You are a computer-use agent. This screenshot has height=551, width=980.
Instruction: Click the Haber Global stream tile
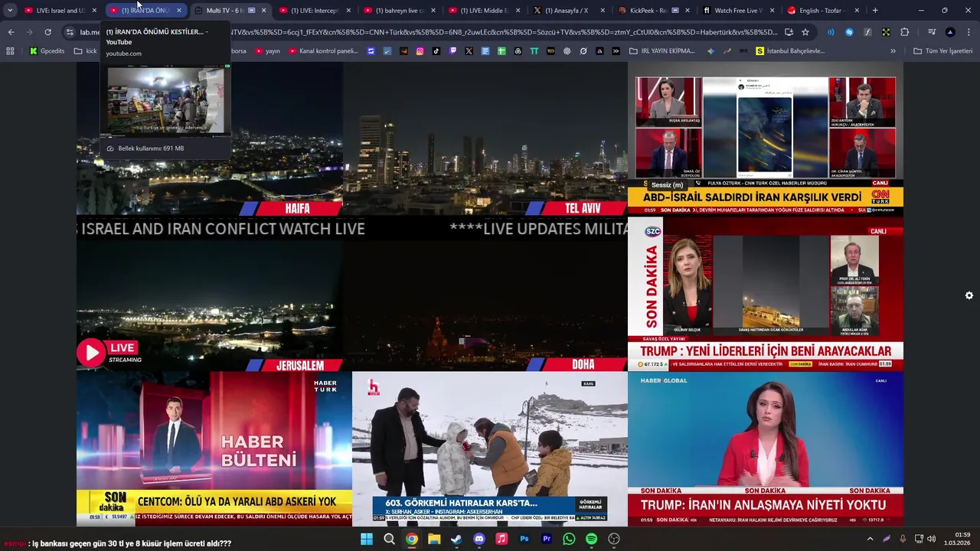[x=766, y=448]
